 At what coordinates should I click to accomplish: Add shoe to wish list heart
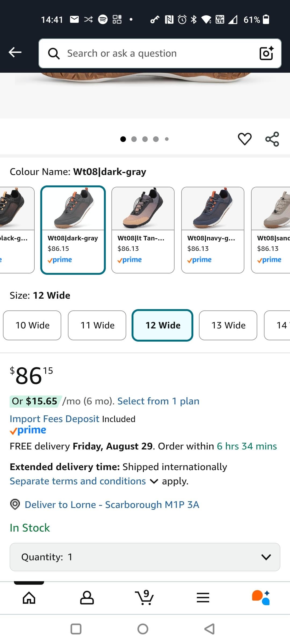coord(245,139)
